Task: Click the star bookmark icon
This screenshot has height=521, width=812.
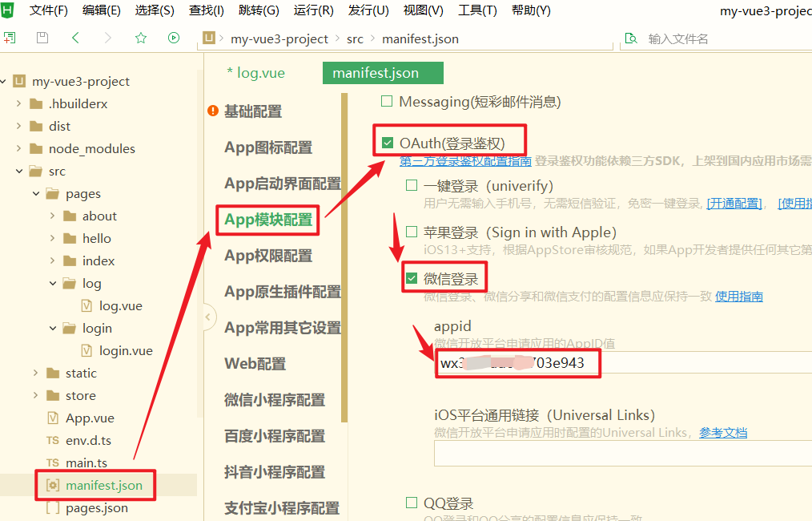Action: click(141, 37)
